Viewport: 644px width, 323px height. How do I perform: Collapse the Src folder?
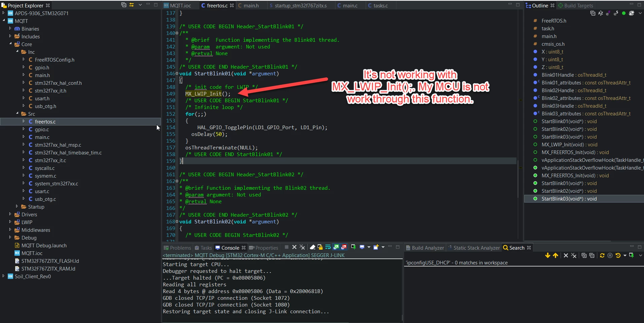(x=17, y=114)
